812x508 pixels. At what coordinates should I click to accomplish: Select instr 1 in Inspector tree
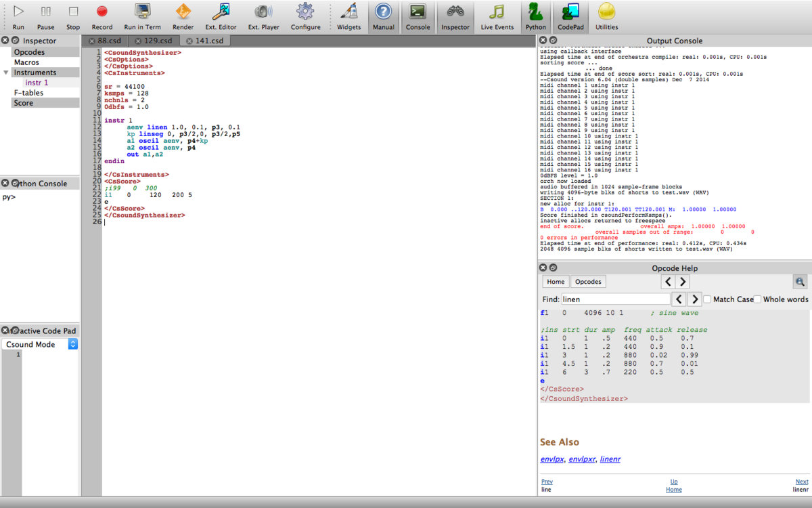click(37, 83)
